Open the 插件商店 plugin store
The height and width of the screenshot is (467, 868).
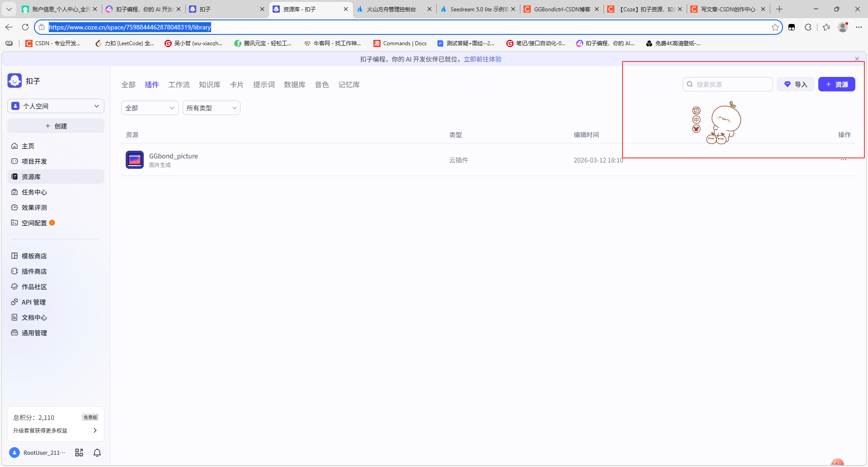point(56,272)
